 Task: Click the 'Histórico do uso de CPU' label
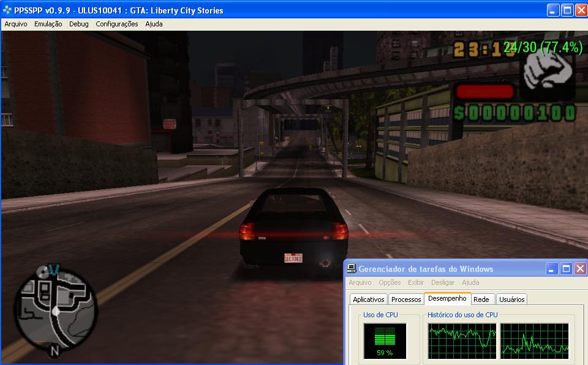pyautogui.click(x=462, y=315)
